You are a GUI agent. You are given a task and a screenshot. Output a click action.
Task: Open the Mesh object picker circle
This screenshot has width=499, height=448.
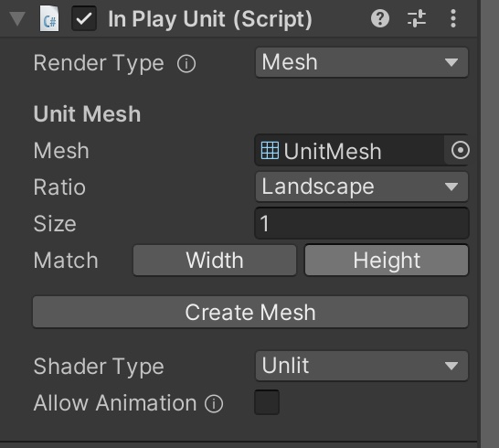(x=460, y=150)
